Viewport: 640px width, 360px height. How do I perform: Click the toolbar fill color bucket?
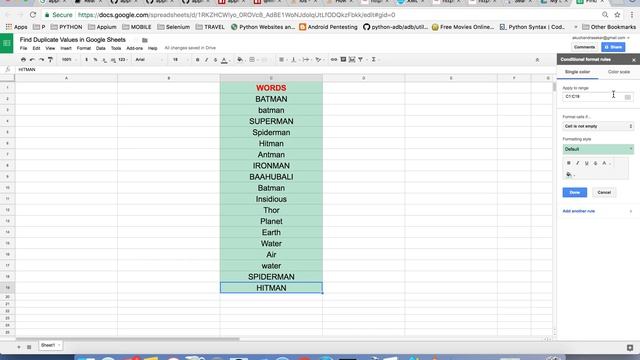tap(240, 60)
